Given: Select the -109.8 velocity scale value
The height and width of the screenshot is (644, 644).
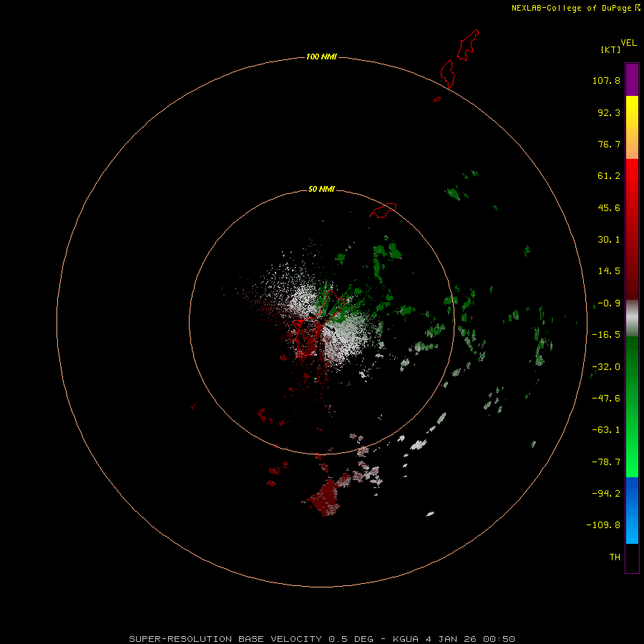Looking at the screenshot, I should [603, 525].
